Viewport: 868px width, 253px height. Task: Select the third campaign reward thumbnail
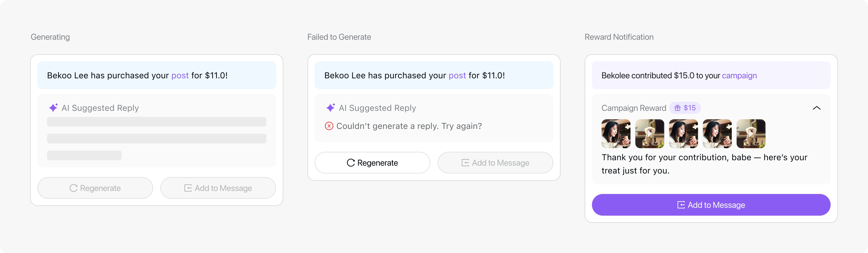coord(683,134)
